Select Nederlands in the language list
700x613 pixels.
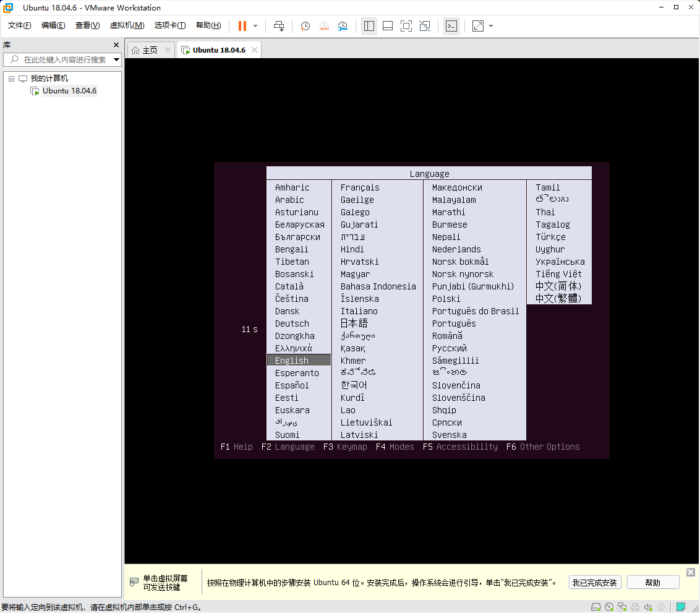coord(456,249)
